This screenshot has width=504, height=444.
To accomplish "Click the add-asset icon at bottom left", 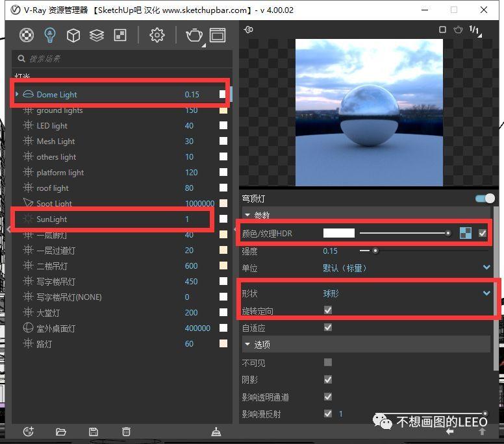I will (x=29, y=431).
